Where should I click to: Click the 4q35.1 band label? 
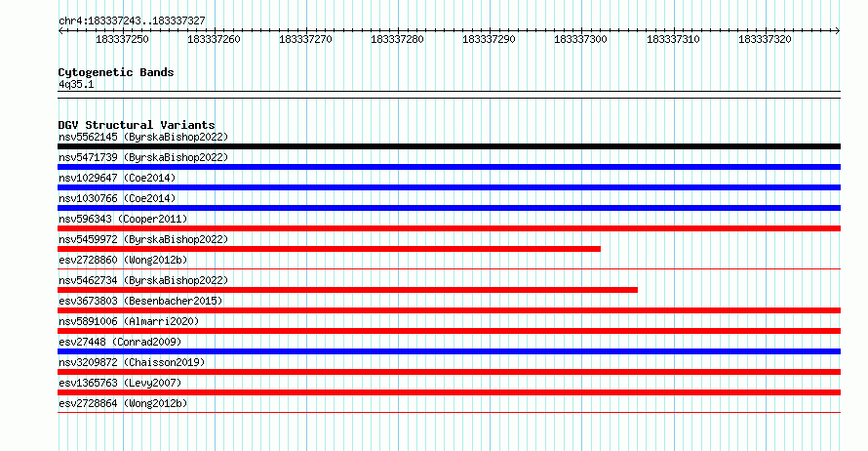tap(76, 84)
